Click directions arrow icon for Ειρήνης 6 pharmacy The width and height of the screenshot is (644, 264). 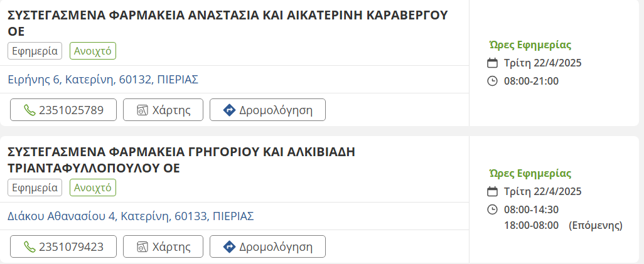click(x=229, y=110)
